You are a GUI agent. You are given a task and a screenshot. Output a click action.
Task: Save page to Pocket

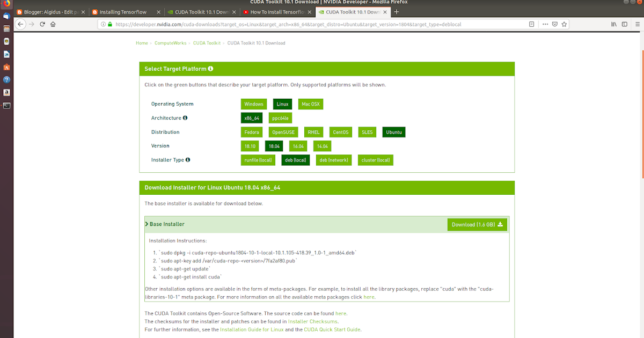click(555, 24)
